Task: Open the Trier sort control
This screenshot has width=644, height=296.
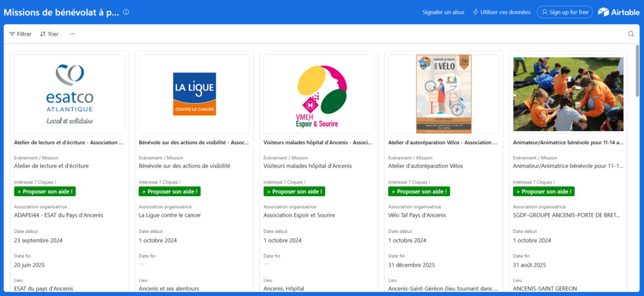Action: [x=49, y=34]
